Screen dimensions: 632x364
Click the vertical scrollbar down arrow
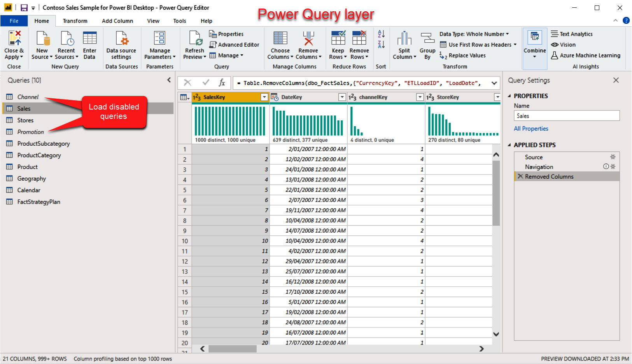point(496,334)
